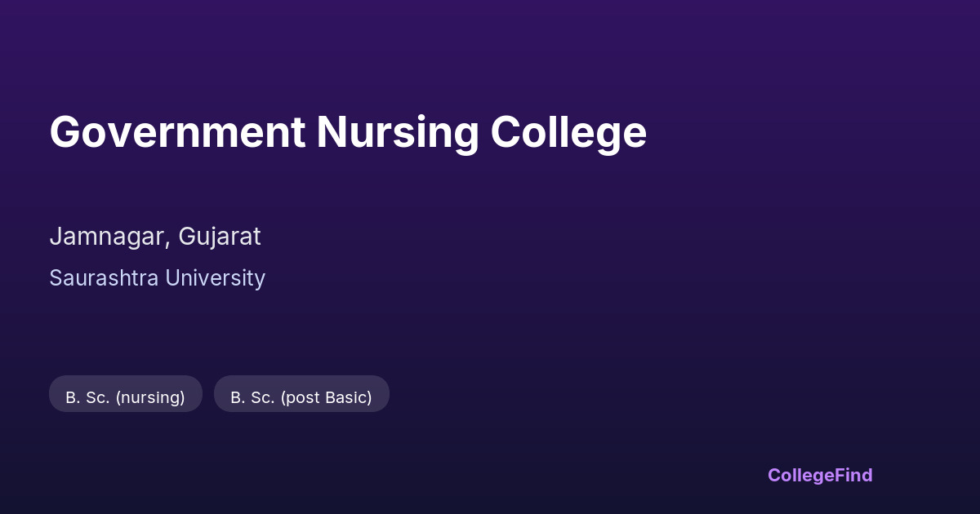Screen dimensions: 980x514
Task: Click the capital G starting the title
Action: tap(65, 132)
